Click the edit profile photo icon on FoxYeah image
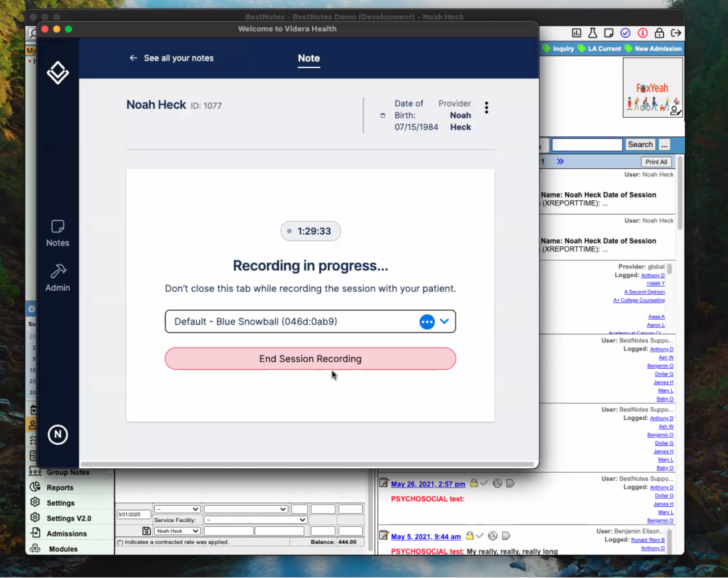 (676, 110)
